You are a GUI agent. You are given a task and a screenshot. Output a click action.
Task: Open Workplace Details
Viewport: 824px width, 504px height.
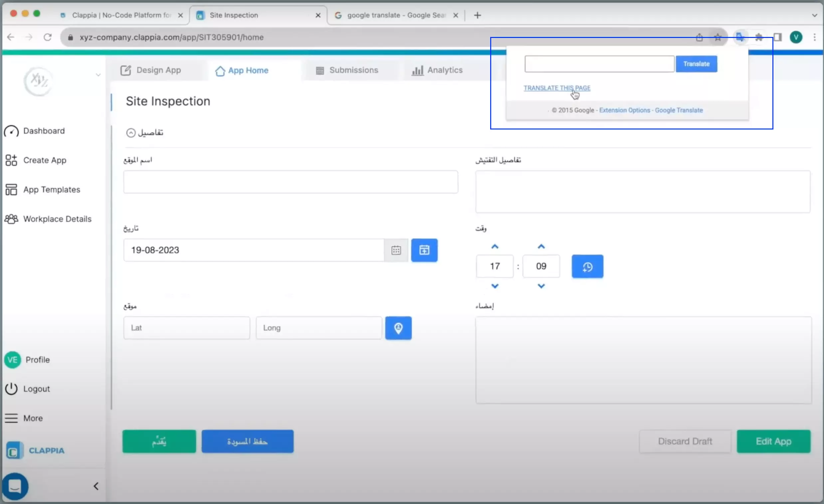[x=57, y=219]
